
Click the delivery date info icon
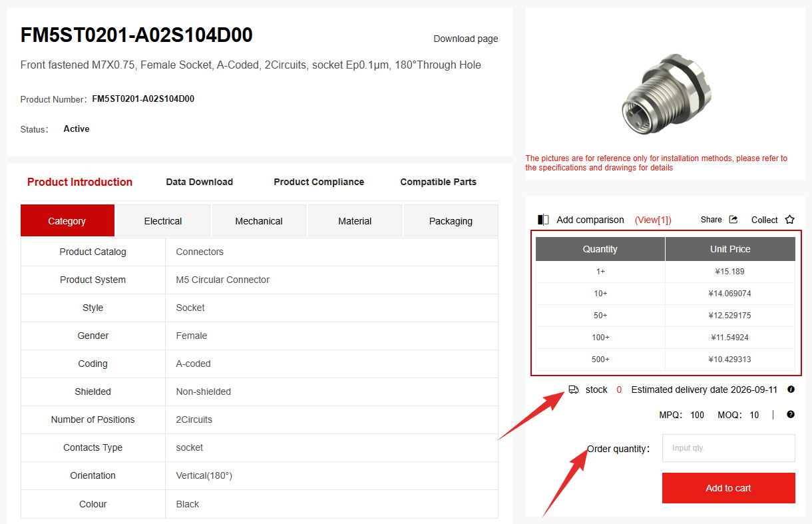[x=791, y=390]
